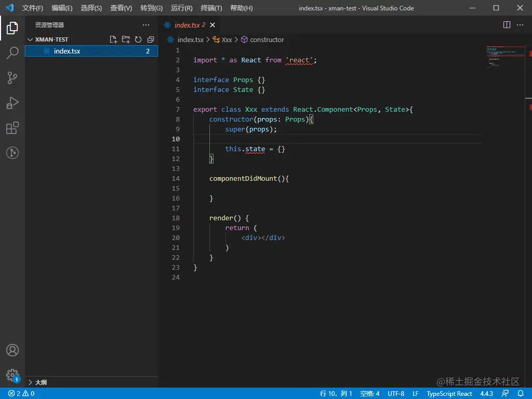Collapse all folders in explorer
This screenshot has height=399, width=532.
(151, 39)
